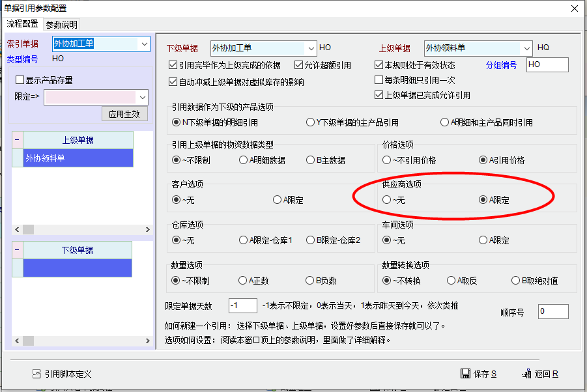The image size is (587, 392).
Task: Expand the 索引单据 dropdown list
Action: point(144,44)
